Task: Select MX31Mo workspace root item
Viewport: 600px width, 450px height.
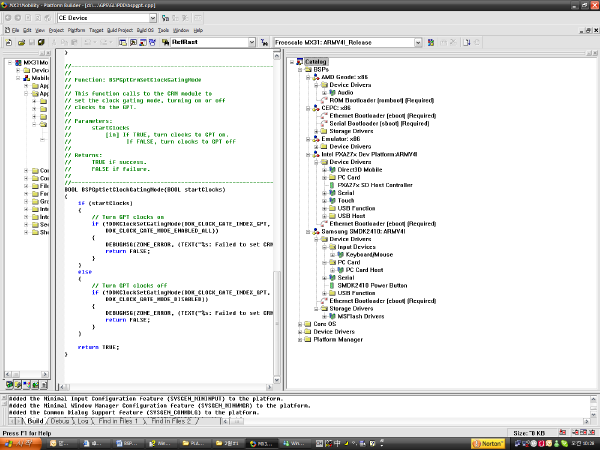Action: coord(36,62)
